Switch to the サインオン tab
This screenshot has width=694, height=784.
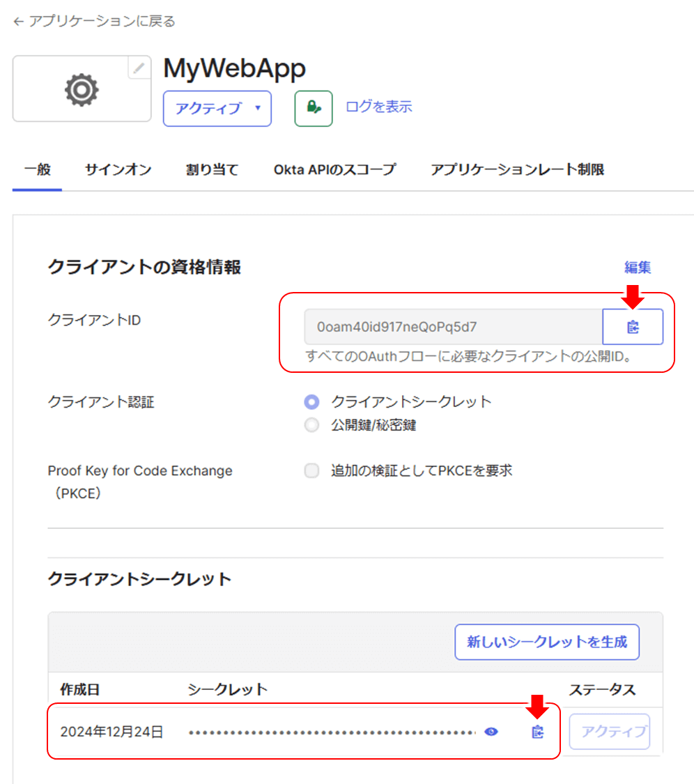pyautogui.click(x=118, y=169)
